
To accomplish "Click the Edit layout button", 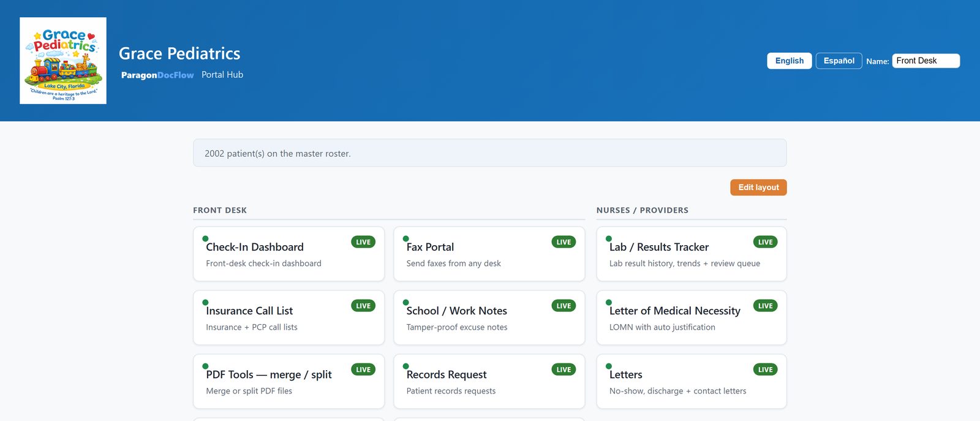I will coord(758,188).
